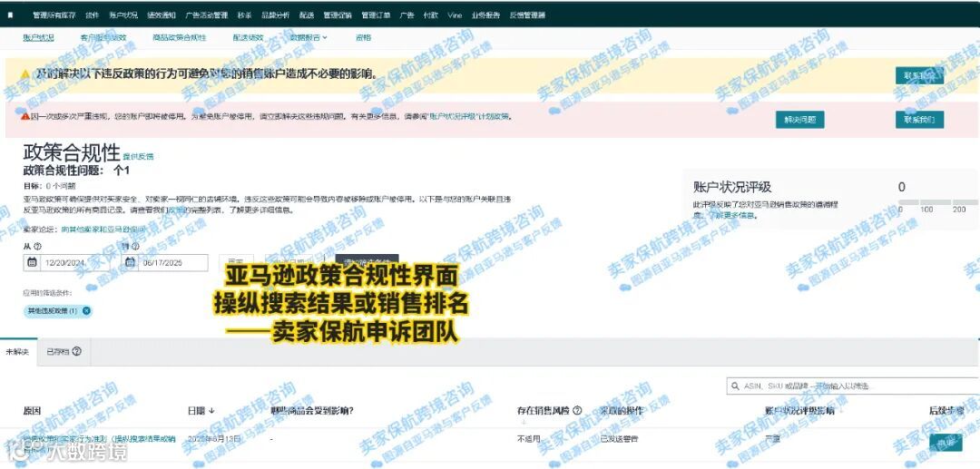Open 向其他卖家和亚马逊询问 forum link

(103, 230)
